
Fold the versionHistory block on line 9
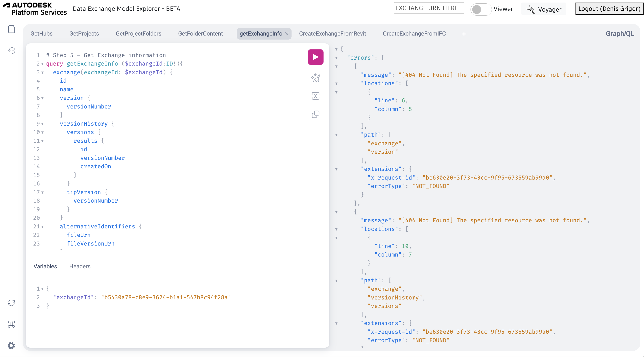tap(43, 124)
